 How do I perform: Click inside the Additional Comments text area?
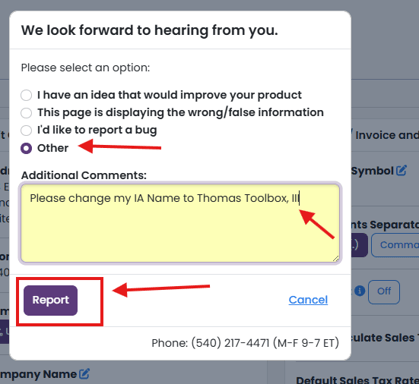point(180,223)
